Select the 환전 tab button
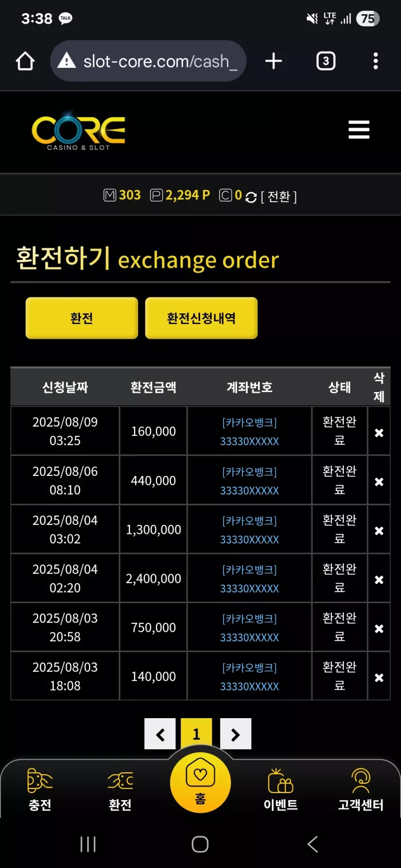Viewport: 401px width, 868px height. pyautogui.click(x=82, y=318)
